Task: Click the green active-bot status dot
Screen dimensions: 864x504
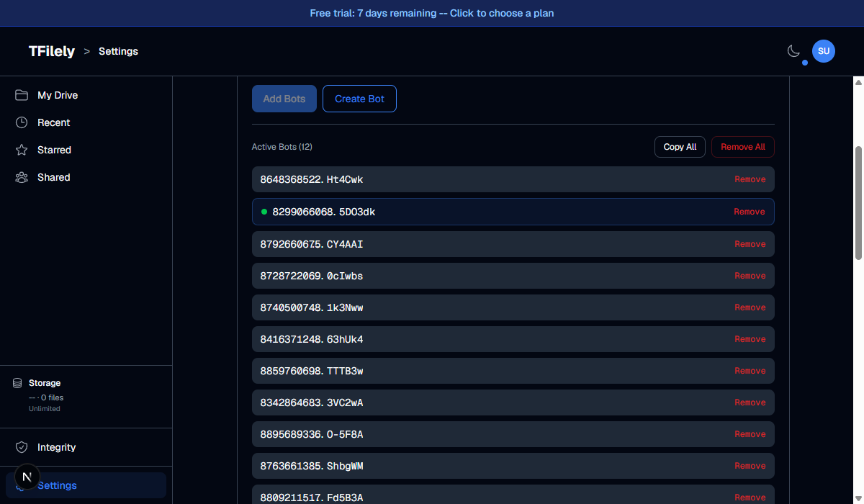Action: pos(264,212)
